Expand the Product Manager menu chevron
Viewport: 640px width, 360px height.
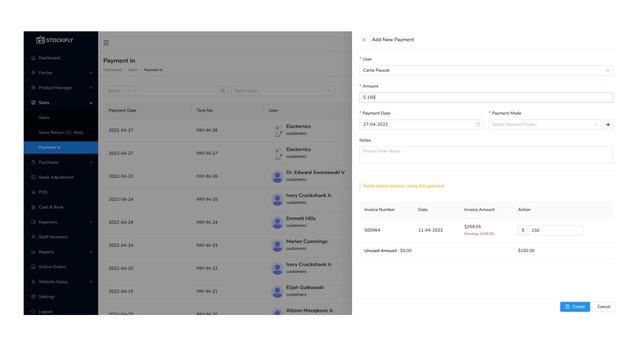pos(91,88)
